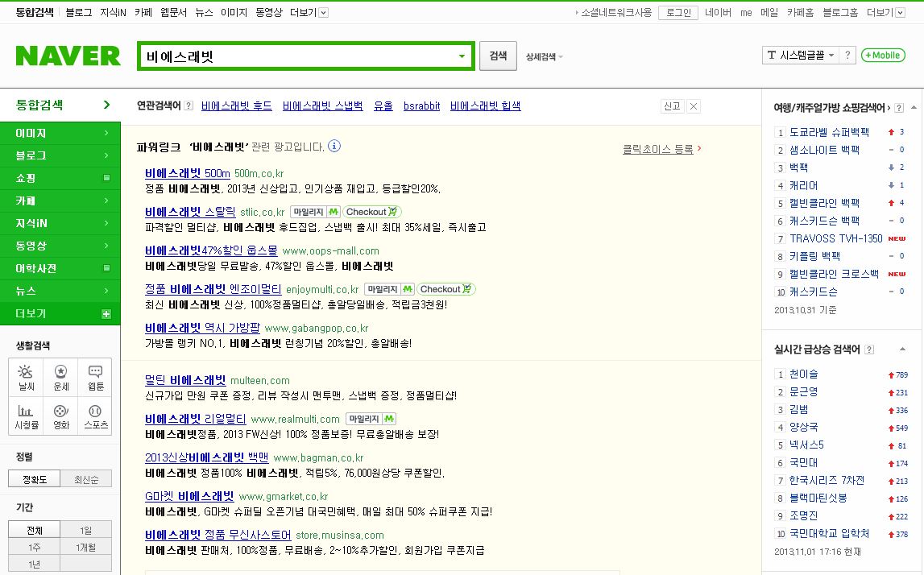Screen dimensions: 924x575
Task: Select 최신순 sort option
Action: pos(86,479)
